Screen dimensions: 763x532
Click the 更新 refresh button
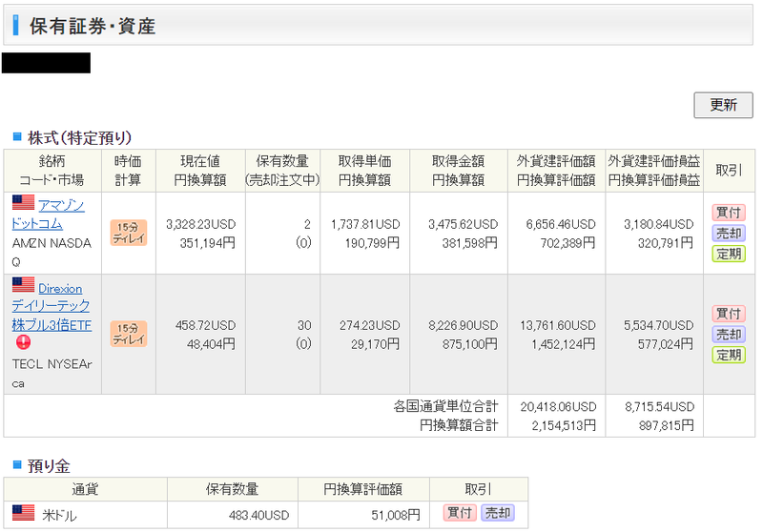[723, 105]
